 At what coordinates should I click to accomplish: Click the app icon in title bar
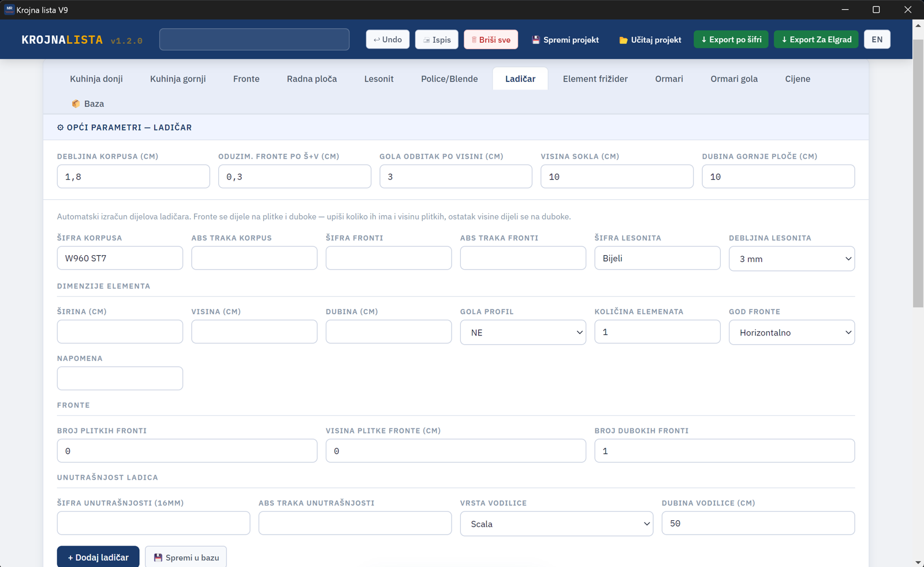click(x=9, y=10)
